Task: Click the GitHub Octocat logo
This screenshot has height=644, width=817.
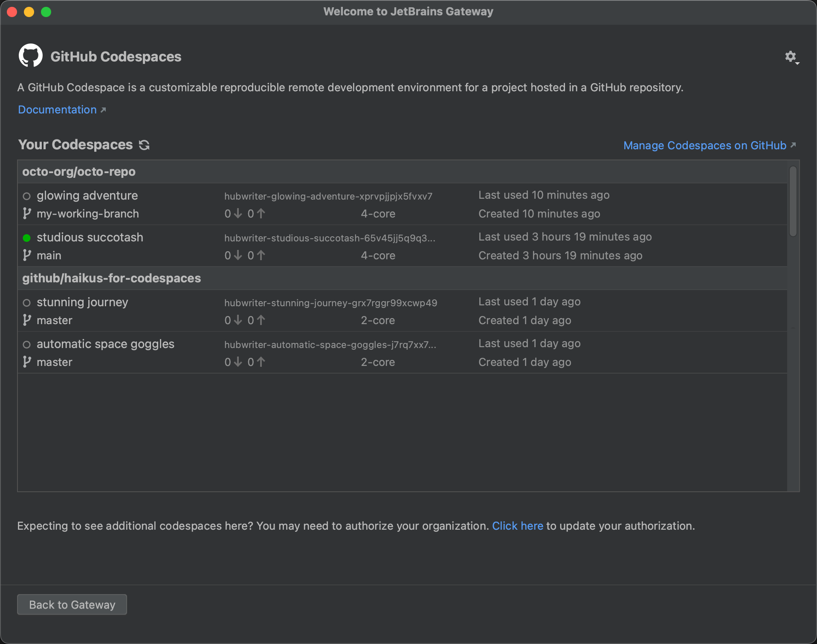Action: pyautogui.click(x=31, y=55)
